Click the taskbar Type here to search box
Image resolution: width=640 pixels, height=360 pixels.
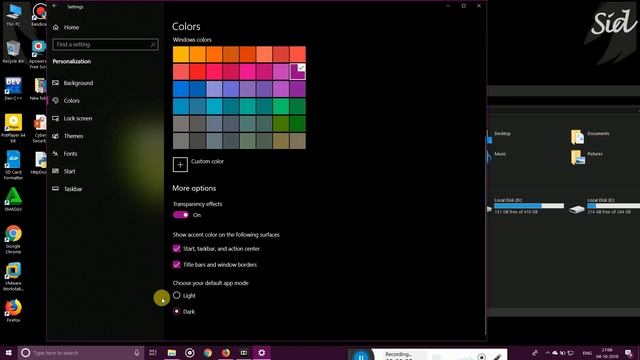click(81, 353)
